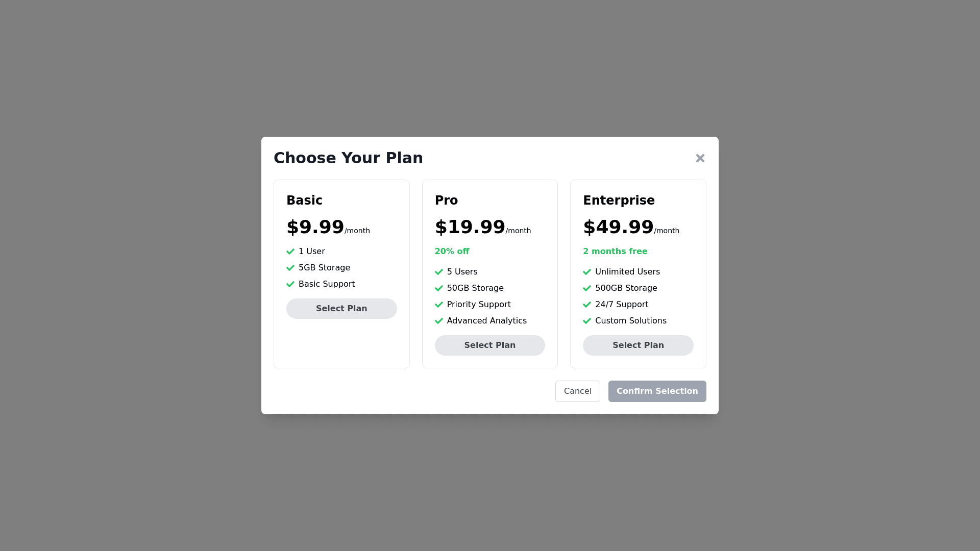Click the checkmark beside 5GB Storage
Viewport: 980px width, 551px height.
click(x=290, y=268)
